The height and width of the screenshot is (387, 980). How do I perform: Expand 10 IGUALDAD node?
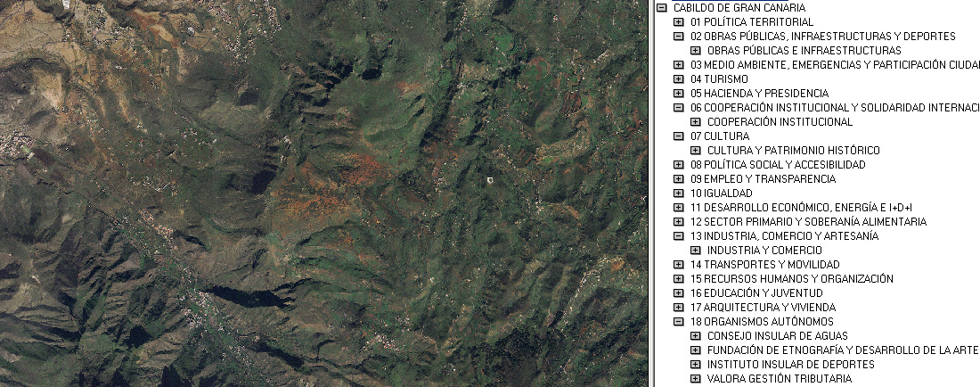(x=679, y=193)
